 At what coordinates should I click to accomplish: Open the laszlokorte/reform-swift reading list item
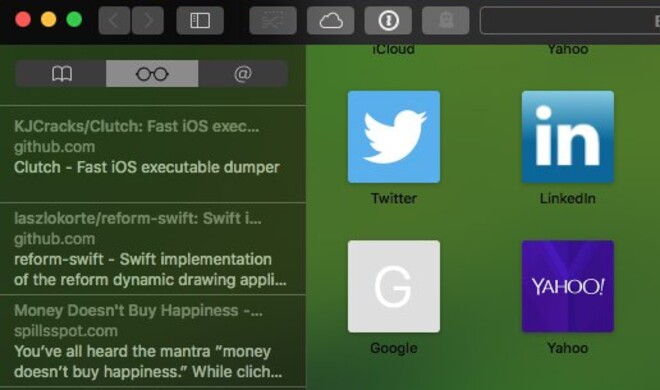point(153,249)
